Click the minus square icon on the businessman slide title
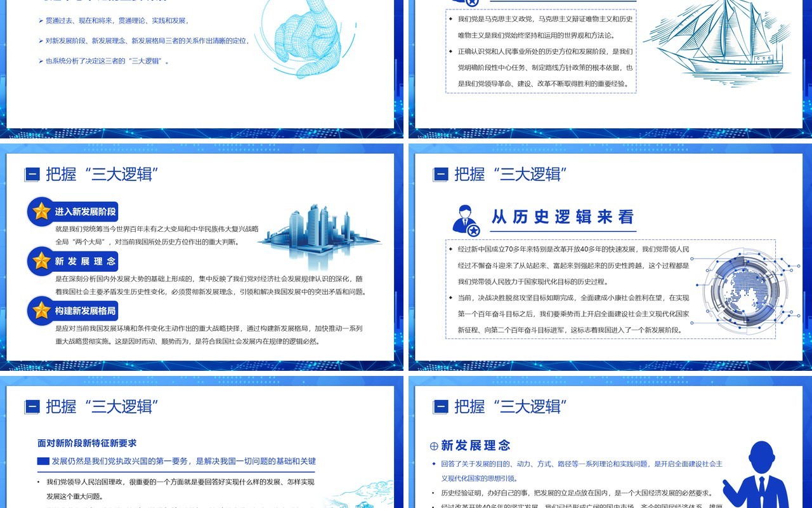The width and height of the screenshot is (812, 508). 440,406
